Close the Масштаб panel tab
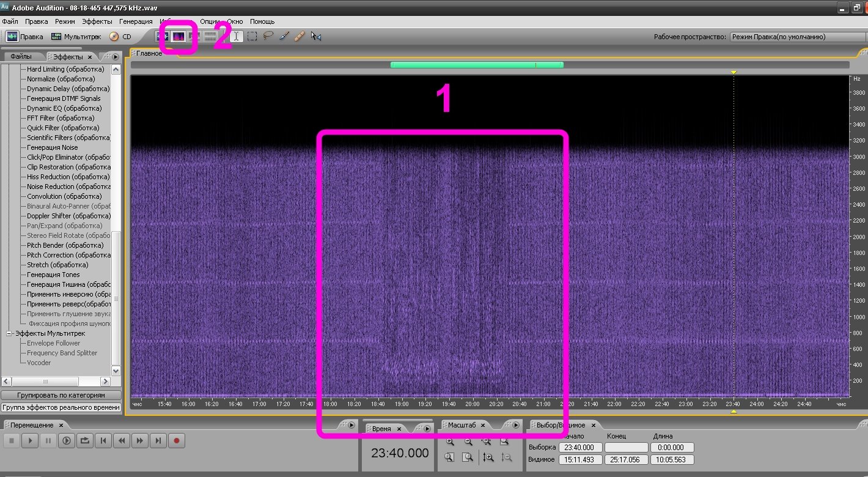 [482, 425]
